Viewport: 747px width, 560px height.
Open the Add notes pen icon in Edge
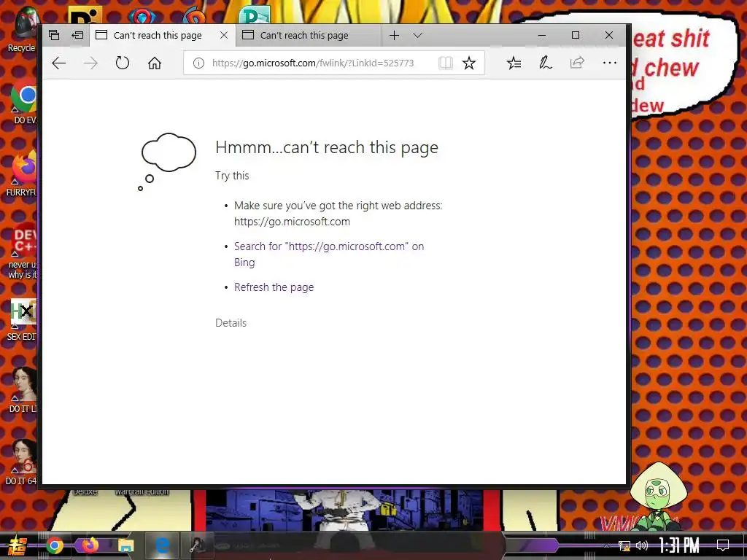(x=546, y=63)
